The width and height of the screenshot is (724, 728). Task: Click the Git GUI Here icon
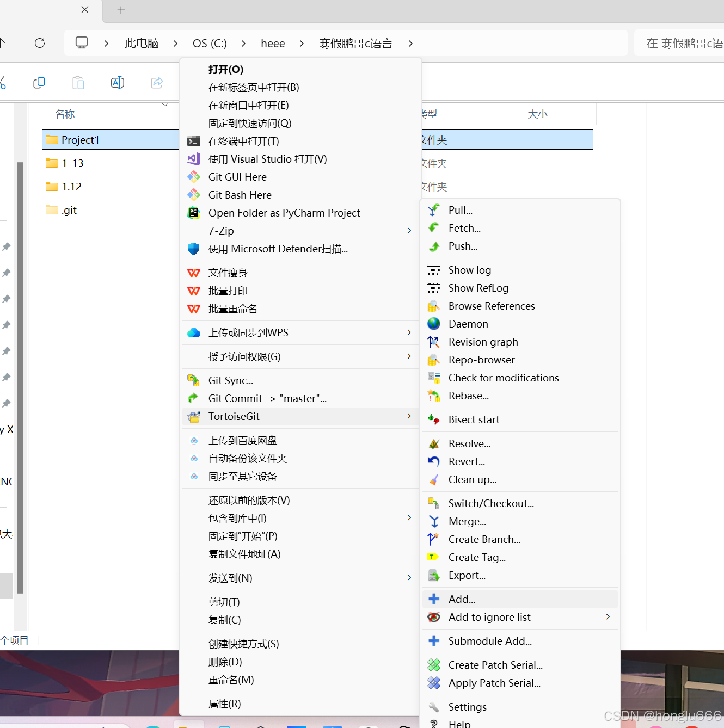click(194, 177)
